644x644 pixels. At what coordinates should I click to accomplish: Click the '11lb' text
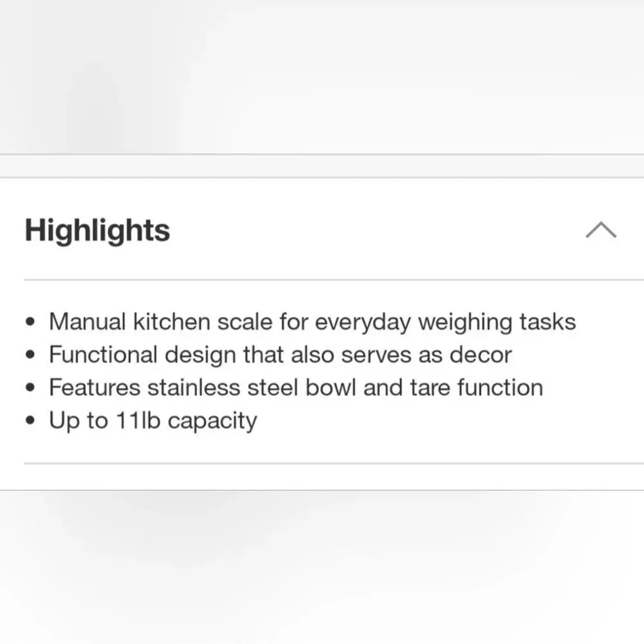[138, 420]
